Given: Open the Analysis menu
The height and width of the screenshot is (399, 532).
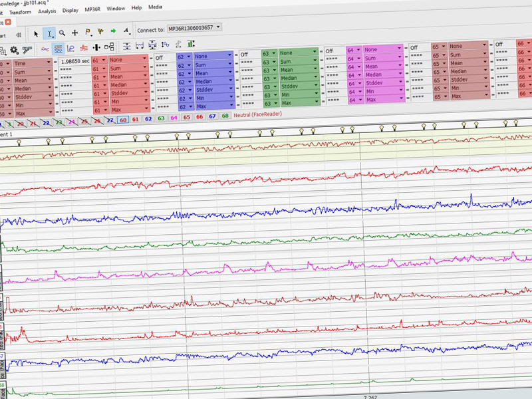Looking at the screenshot, I should [47, 11].
